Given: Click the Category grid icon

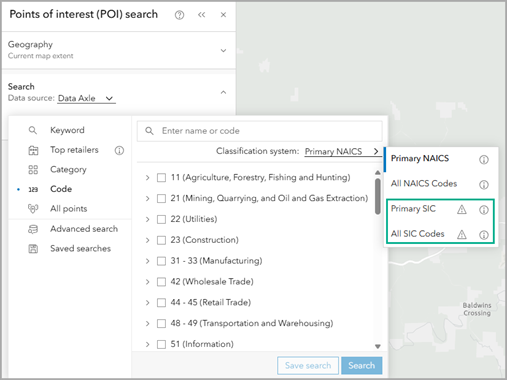Looking at the screenshot, I should tap(33, 170).
